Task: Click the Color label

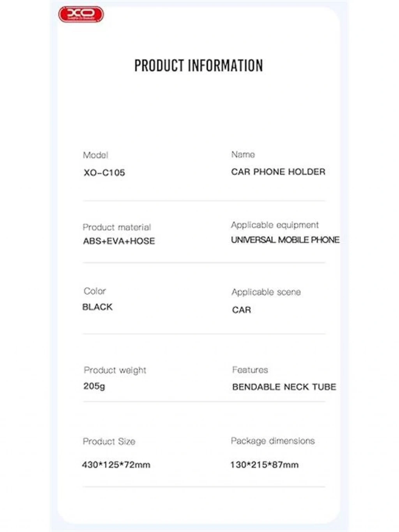Action: pyautogui.click(x=95, y=291)
